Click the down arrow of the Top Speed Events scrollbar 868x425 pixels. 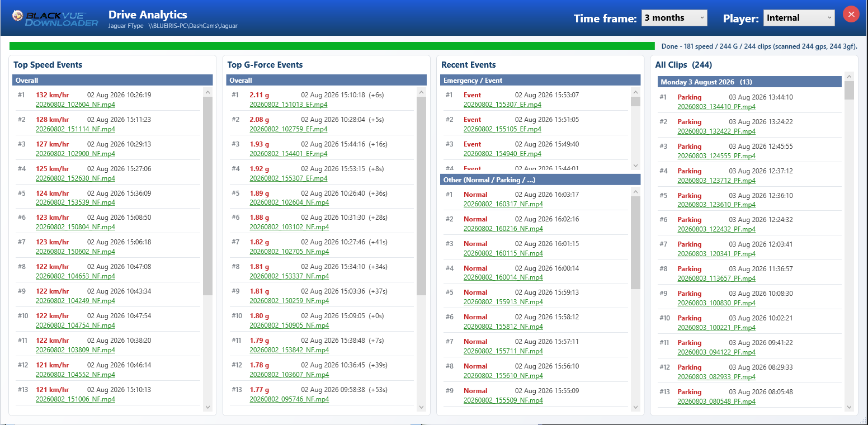click(x=208, y=408)
